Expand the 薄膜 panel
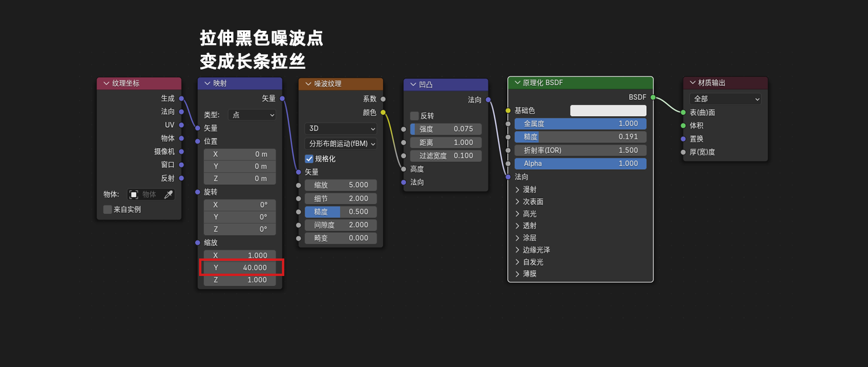This screenshot has width=868, height=367. [x=517, y=274]
